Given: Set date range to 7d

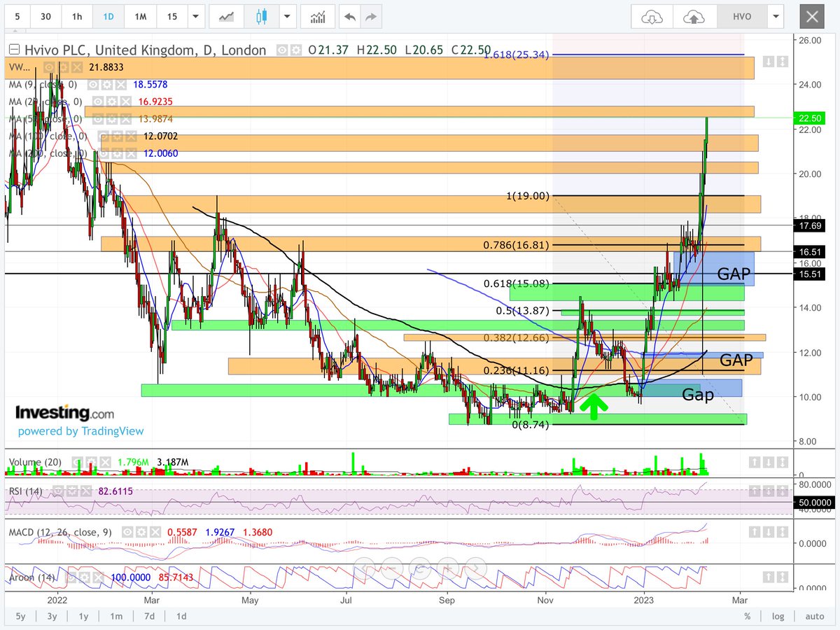Looking at the screenshot, I should (149, 616).
